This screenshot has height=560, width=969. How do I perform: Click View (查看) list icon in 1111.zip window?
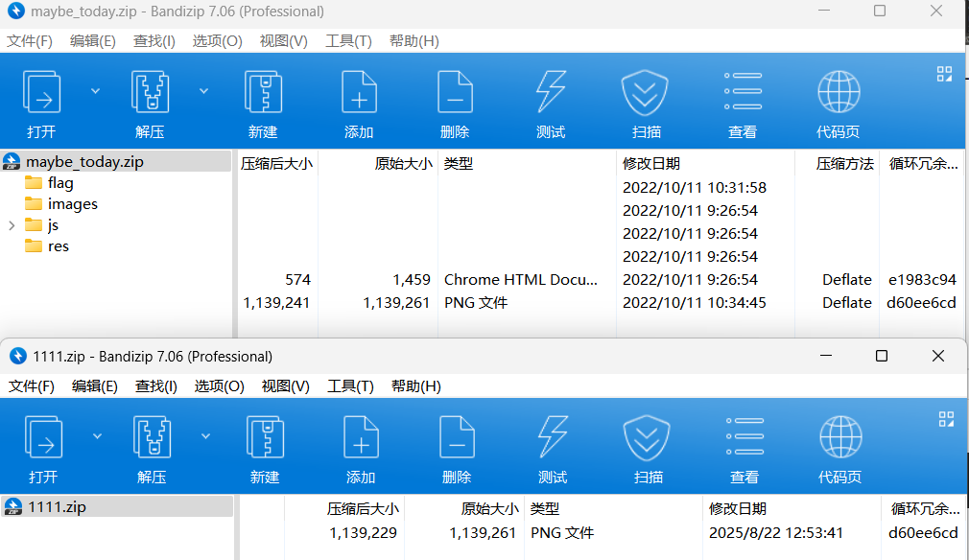pos(744,439)
